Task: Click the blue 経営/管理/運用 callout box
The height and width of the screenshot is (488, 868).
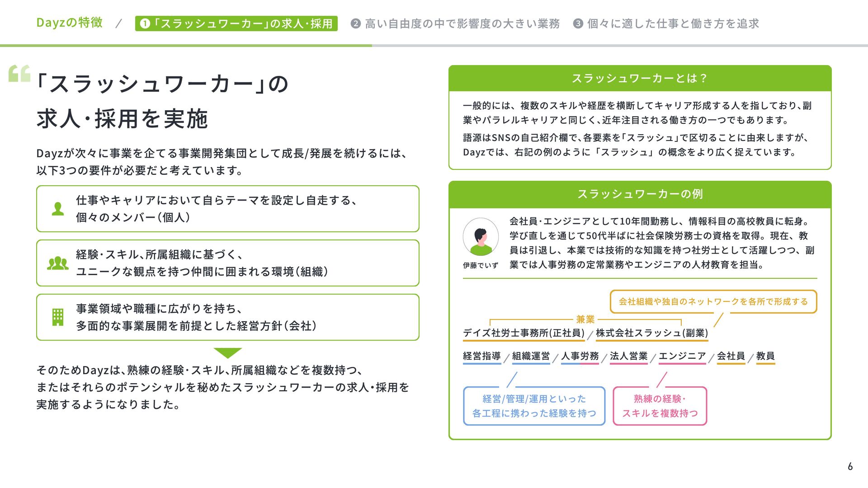Action: [534, 406]
